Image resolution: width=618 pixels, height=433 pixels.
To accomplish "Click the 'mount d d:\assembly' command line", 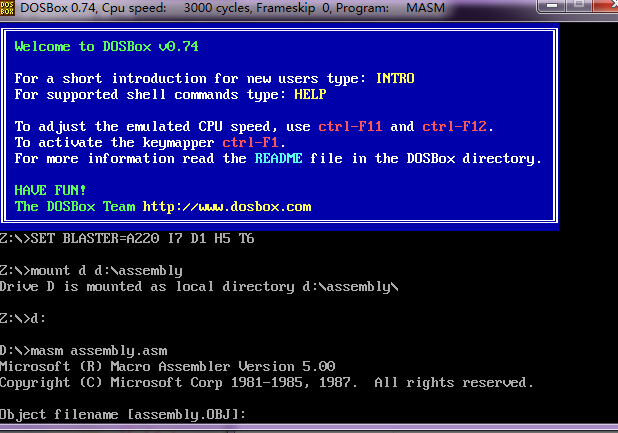I will (91, 271).
